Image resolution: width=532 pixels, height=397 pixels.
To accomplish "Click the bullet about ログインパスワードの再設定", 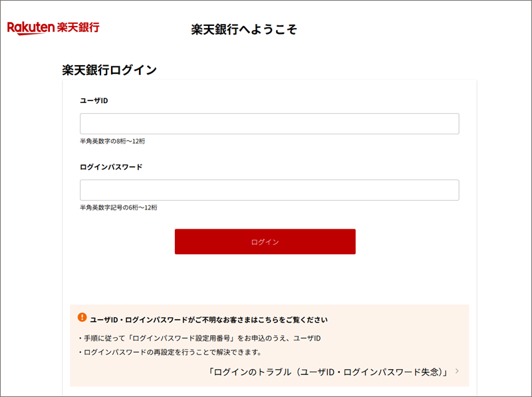I will [170, 352].
